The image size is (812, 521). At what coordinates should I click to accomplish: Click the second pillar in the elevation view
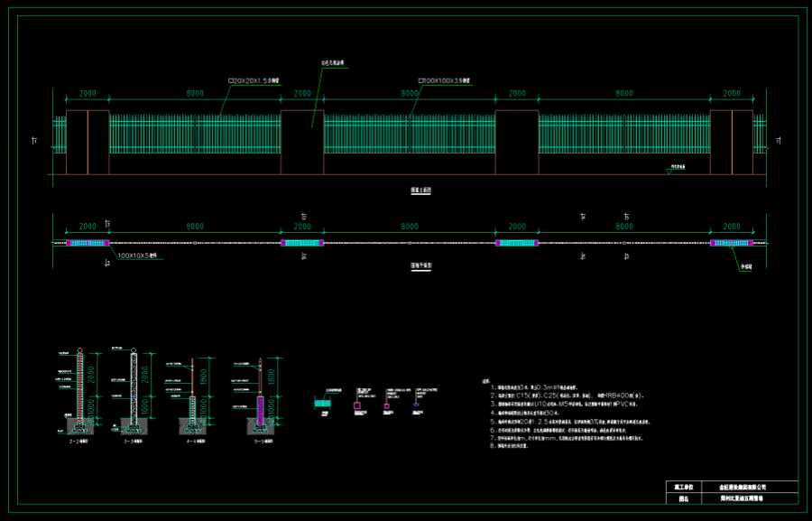(302, 143)
